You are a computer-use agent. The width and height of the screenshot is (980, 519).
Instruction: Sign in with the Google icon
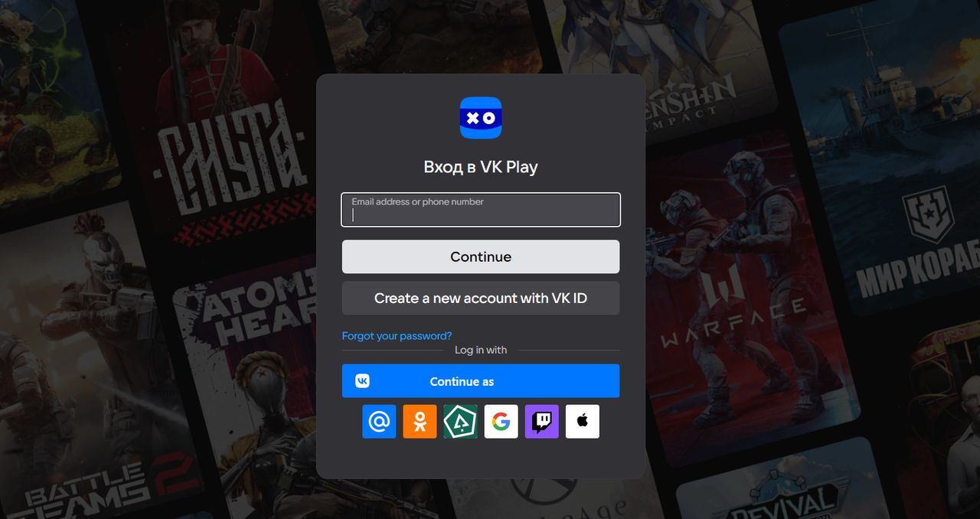pyautogui.click(x=501, y=422)
